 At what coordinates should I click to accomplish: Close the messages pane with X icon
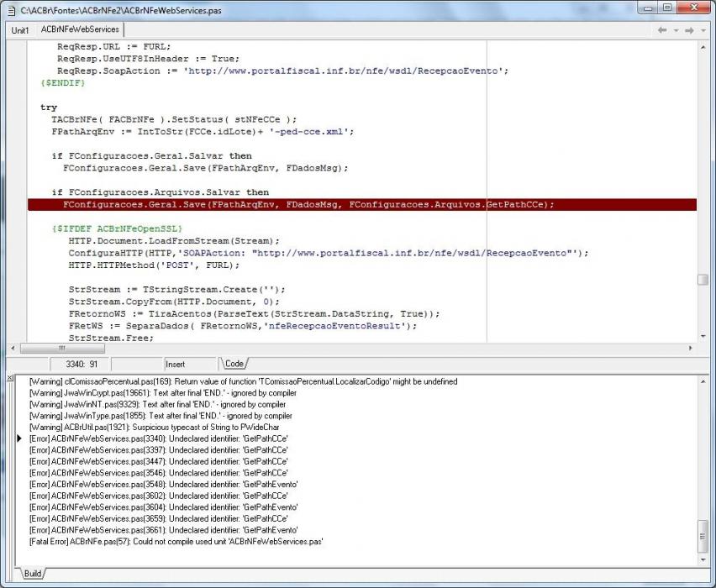[x=10, y=378]
